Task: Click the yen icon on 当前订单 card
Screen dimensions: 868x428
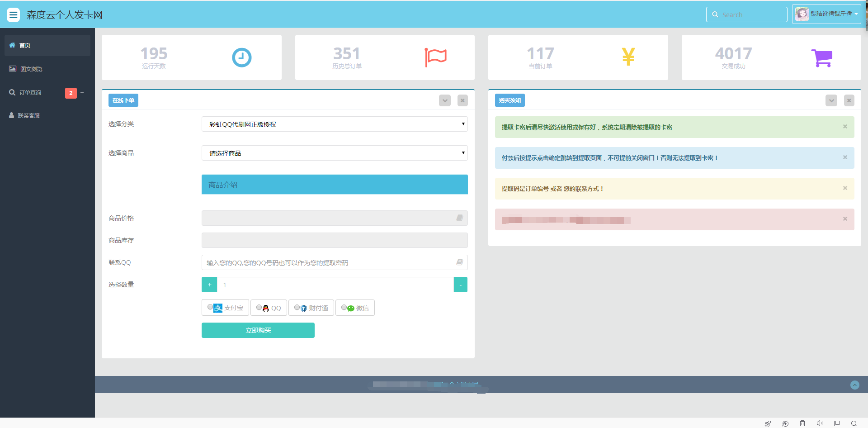Action: point(628,57)
